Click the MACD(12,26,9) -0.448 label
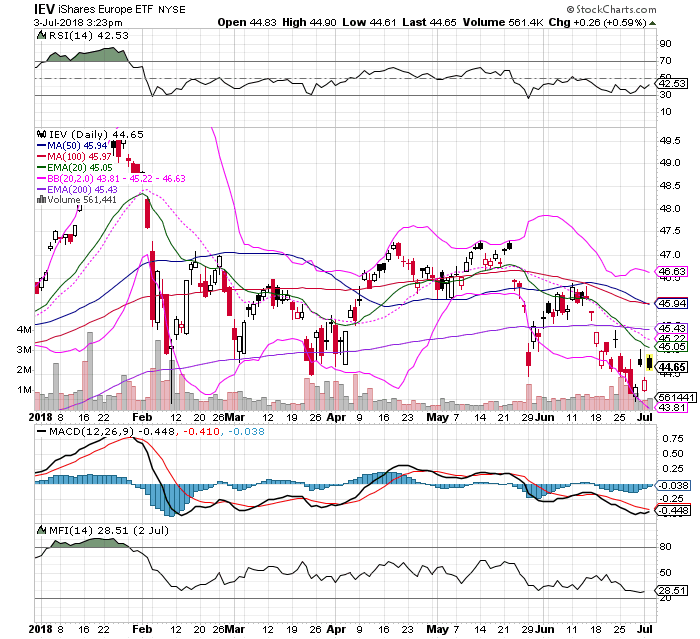 click(x=113, y=432)
